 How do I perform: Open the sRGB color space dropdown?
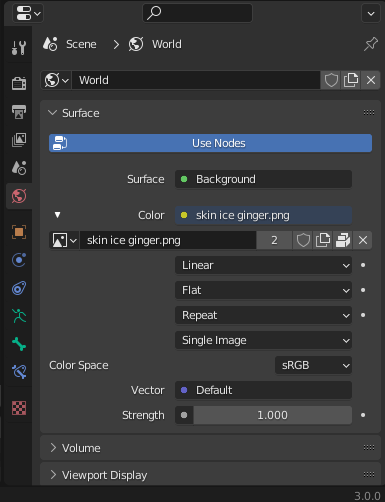(x=313, y=365)
